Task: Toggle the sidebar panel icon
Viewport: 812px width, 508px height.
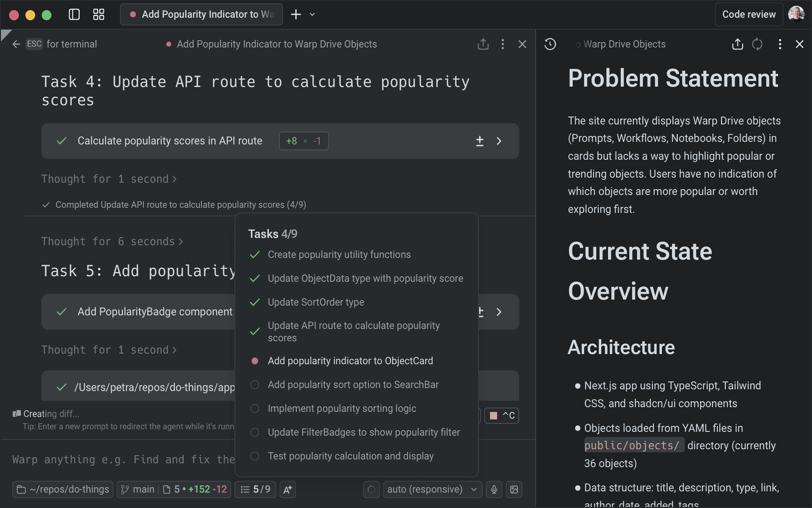Action: tap(74, 14)
